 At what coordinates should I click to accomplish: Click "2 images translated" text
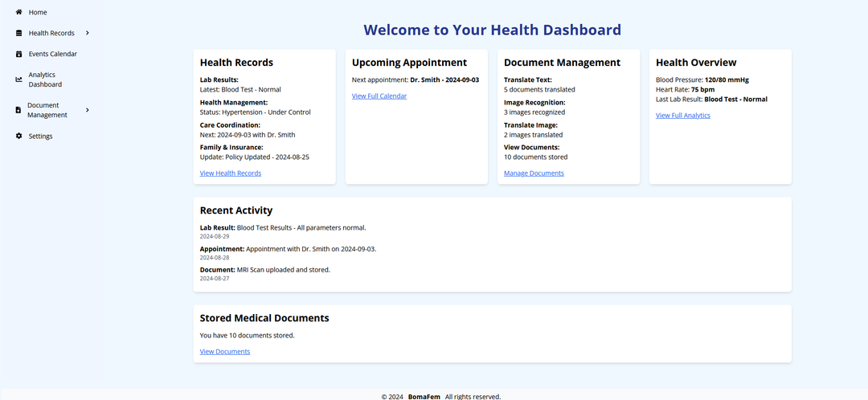click(533, 135)
